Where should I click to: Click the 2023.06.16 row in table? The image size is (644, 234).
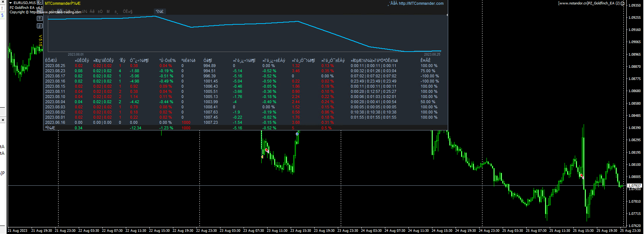pos(55,122)
